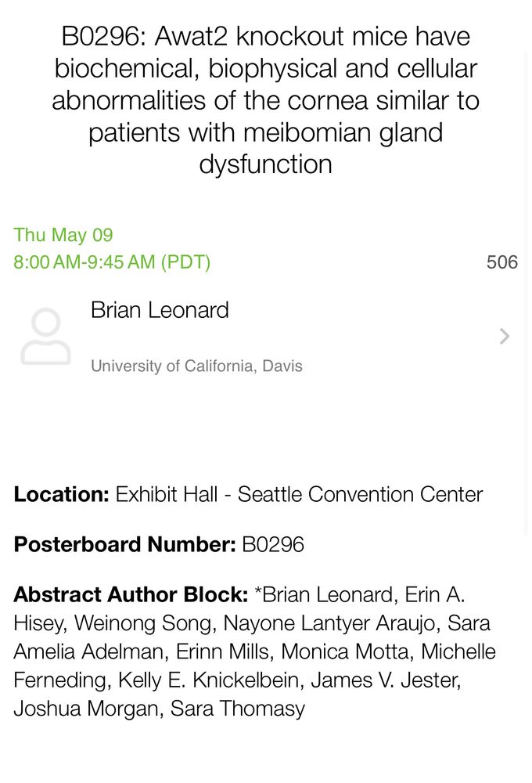Image resolution: width=532 pixels, height=783 pixels.
Task: Click session number 506
Action: pyautogui.click(x=502, y=262)
